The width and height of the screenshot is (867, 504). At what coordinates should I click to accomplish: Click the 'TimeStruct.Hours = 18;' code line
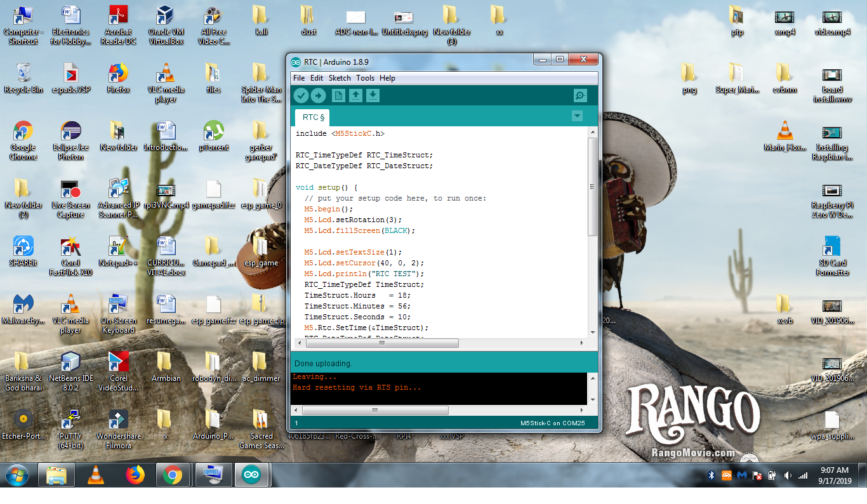pyautogui.click(x=357, y=295)
